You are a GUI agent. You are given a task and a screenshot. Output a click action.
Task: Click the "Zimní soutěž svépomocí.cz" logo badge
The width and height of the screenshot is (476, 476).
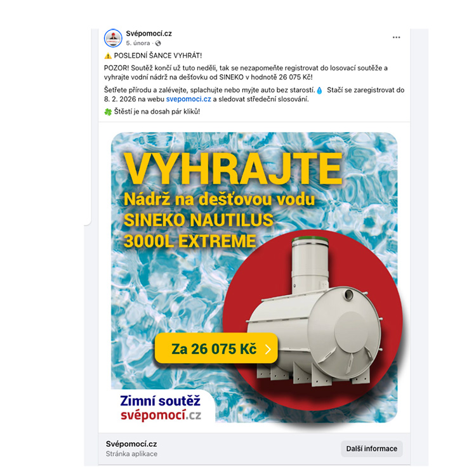point(161,407)
